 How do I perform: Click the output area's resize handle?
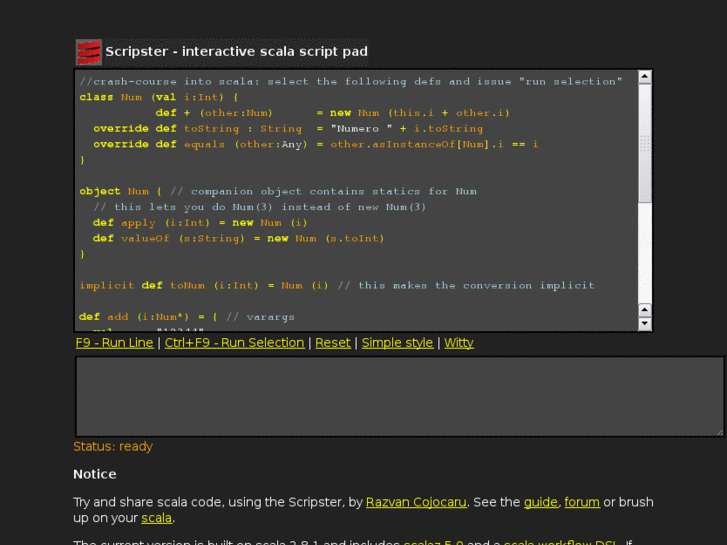(x=720, y=432)
